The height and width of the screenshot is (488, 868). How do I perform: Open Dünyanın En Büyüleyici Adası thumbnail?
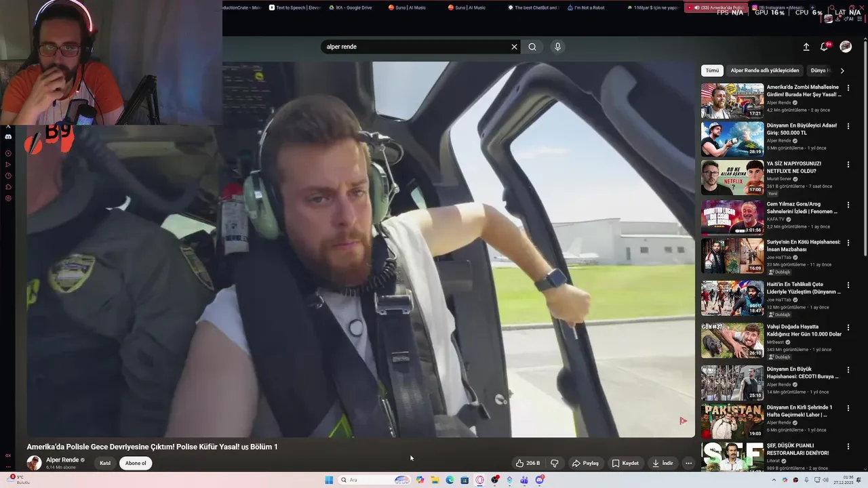(x=732, y=139)
